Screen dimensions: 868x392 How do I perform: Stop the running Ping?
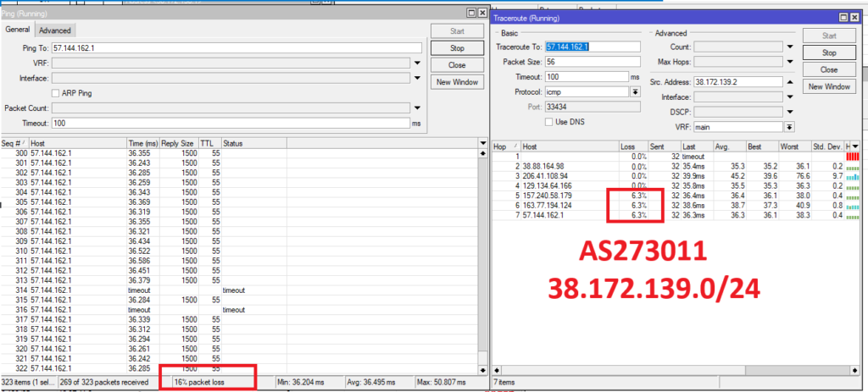click(457, 49)
